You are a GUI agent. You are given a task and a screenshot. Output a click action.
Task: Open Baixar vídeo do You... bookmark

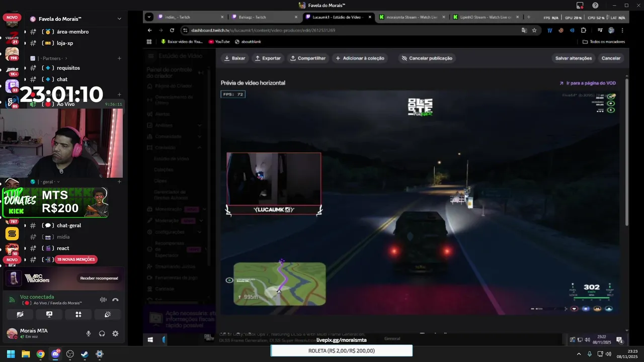[182, 42]
